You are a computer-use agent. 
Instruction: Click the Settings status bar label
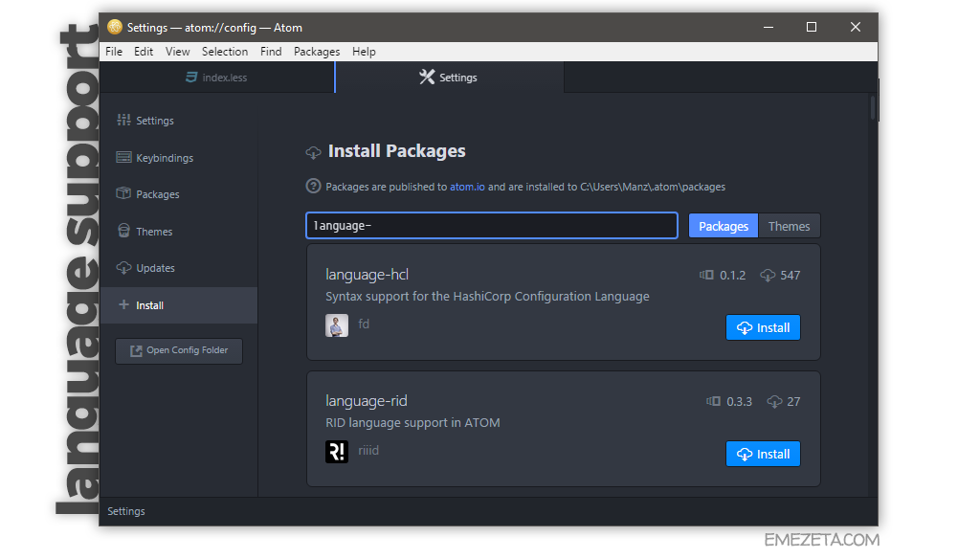[x=126, y=511]
